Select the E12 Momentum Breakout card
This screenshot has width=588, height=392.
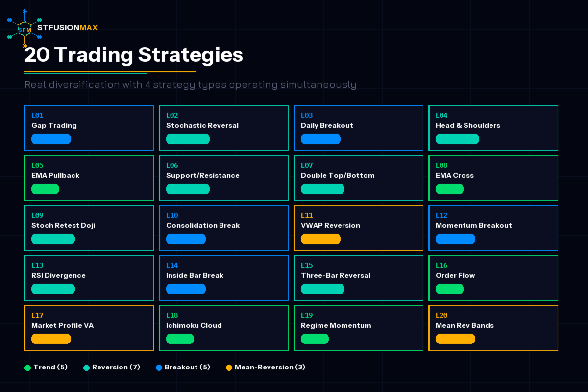493,228
